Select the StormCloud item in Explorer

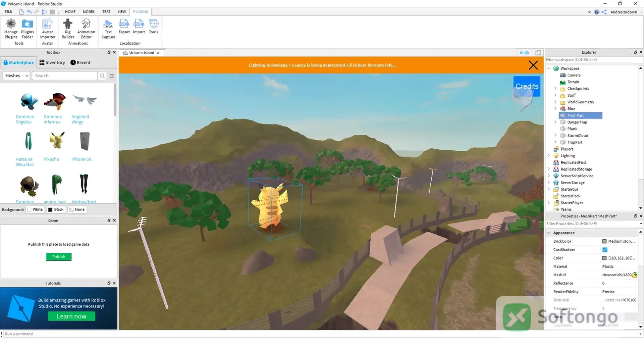tap(578, 136)
